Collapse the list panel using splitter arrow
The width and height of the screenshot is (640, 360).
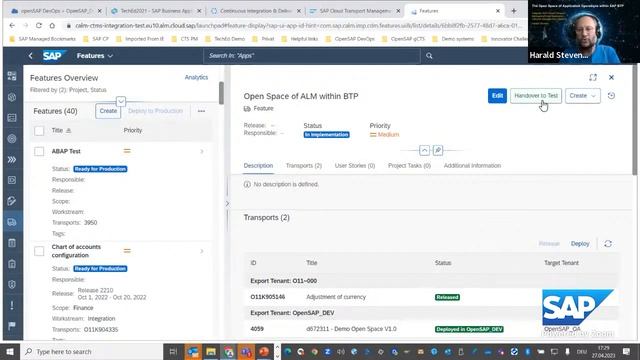[227, 203]
